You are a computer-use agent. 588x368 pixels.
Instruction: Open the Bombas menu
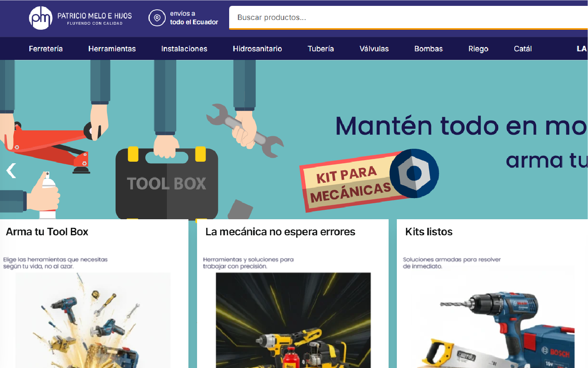tap(429, 49)
